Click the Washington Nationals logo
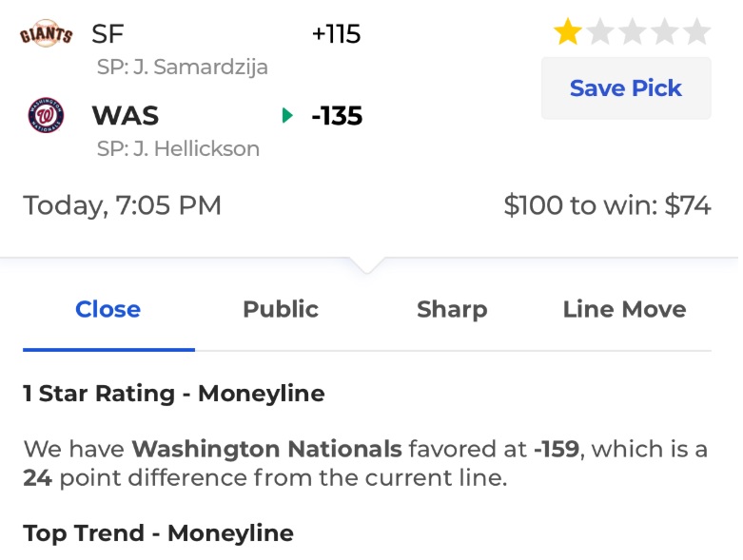This screenshot has height=560, width=743. pyautogui.click(x=46, y=115)
